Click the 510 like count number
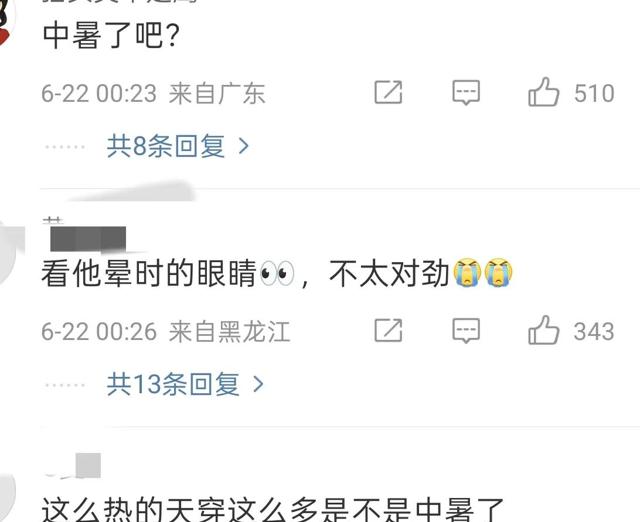The height and width of the screenshot is (522, 640). click(594, 93)
